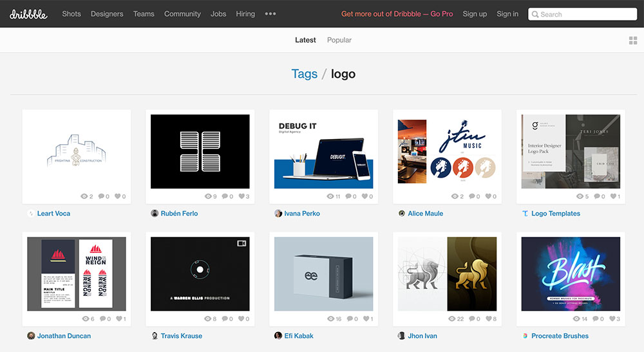The height and width of the screenshot is (352, 644).
Task: Click Jhon Ivan's avatar icon
Action: [x=402, y=335]
